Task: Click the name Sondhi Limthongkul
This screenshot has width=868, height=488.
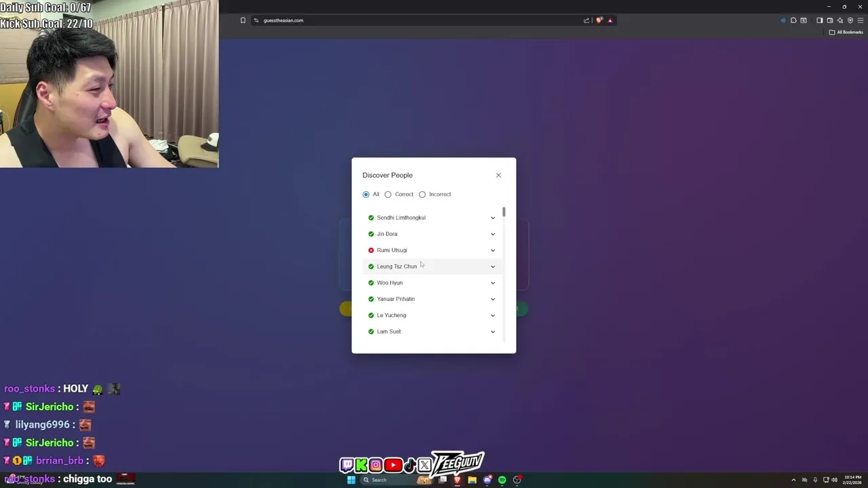Action: click(401, 218)
